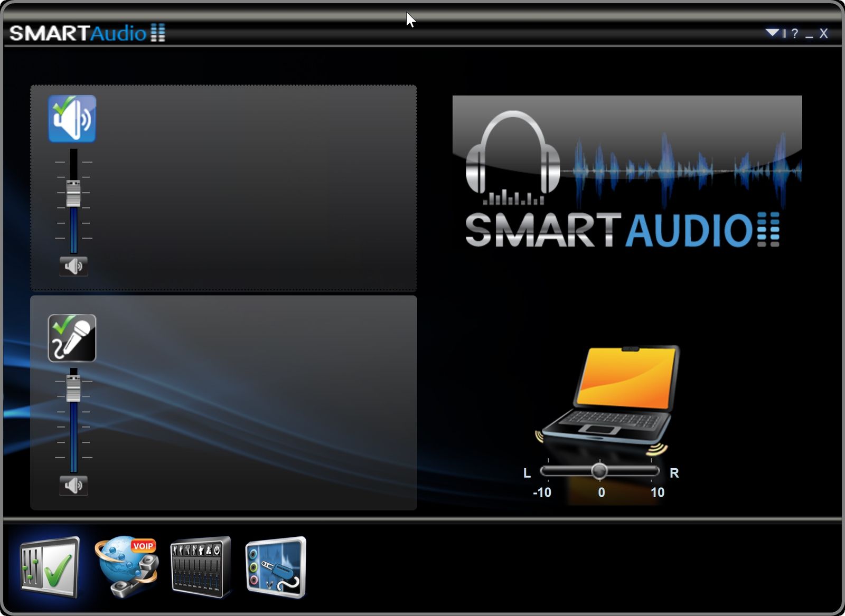Click the R balance label
The height and width of the screenshot is (616, 845).
674,473
